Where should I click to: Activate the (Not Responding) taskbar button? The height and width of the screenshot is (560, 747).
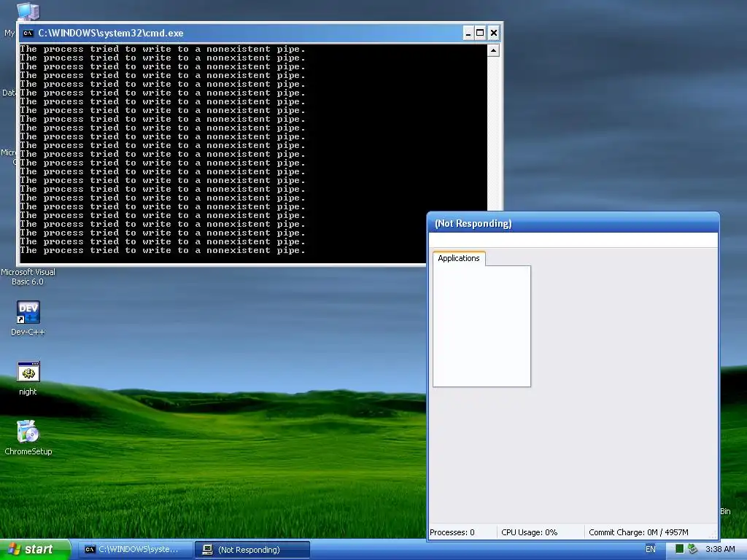[x=252, y=550]
